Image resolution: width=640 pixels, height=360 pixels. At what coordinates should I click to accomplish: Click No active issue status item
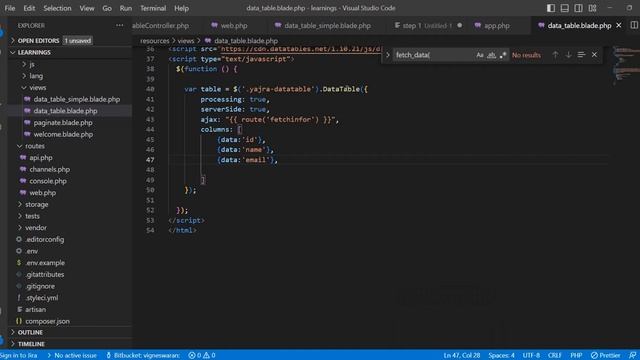pyautogui.click(x=72, y=356)
